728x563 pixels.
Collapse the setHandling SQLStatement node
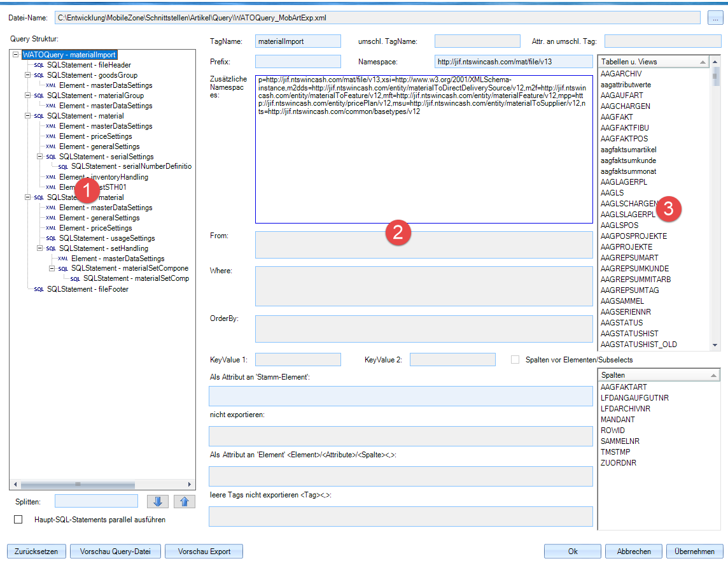(x=39, y=248)
